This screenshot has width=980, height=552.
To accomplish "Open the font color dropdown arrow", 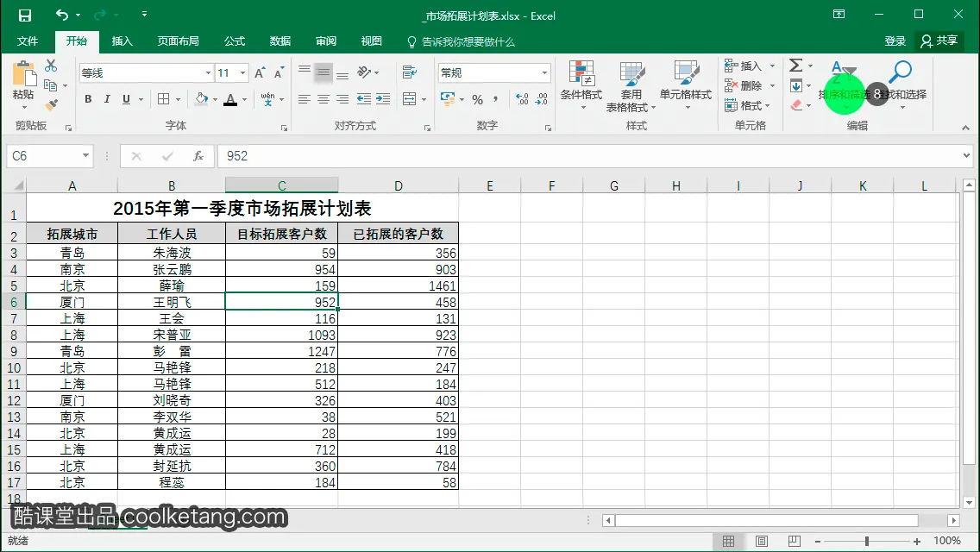I will pyautogui.click(x=244, y=99).
